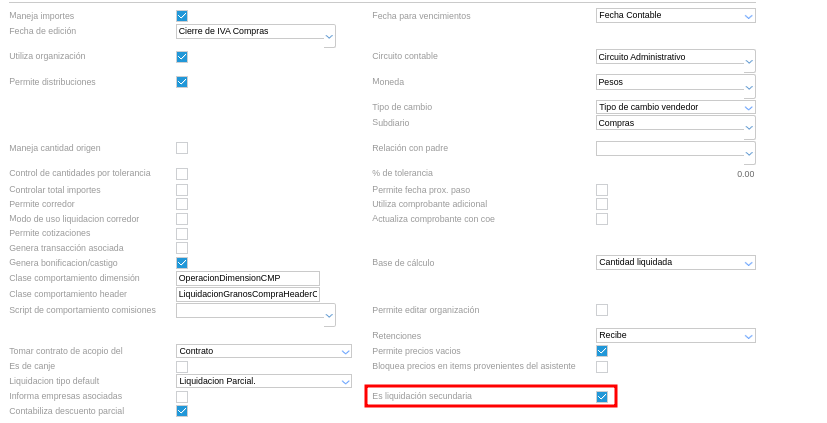Click Clase comportamiento dimensión text field
This screenshot has height=423, width=827.
click(247, 279)
